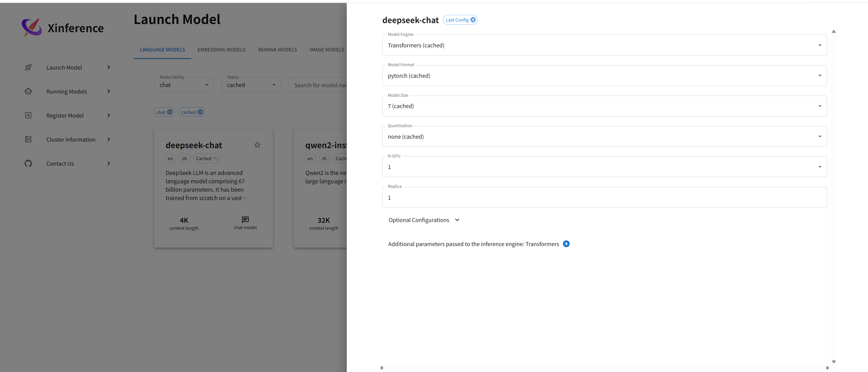Expand the Contact Us sidebar chevron
This screenshot has width=868, height=372.
pyautogui.click(x=108, y=164)
